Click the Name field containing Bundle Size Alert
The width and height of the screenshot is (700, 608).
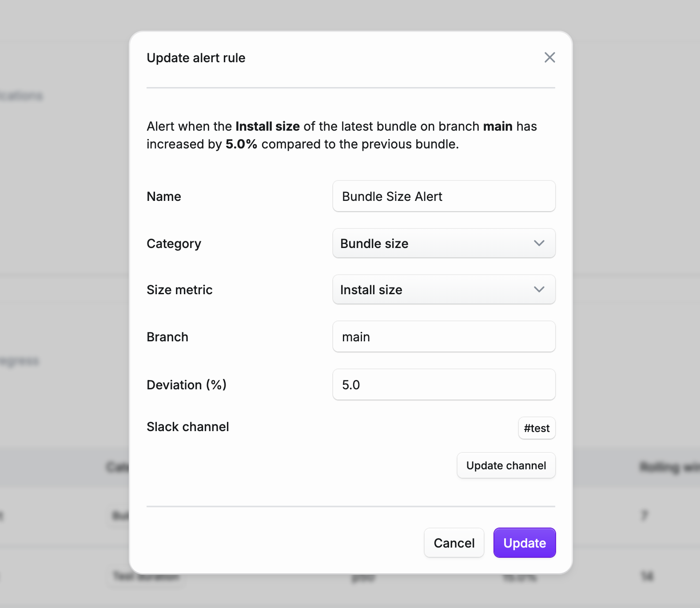click(443, 196)
